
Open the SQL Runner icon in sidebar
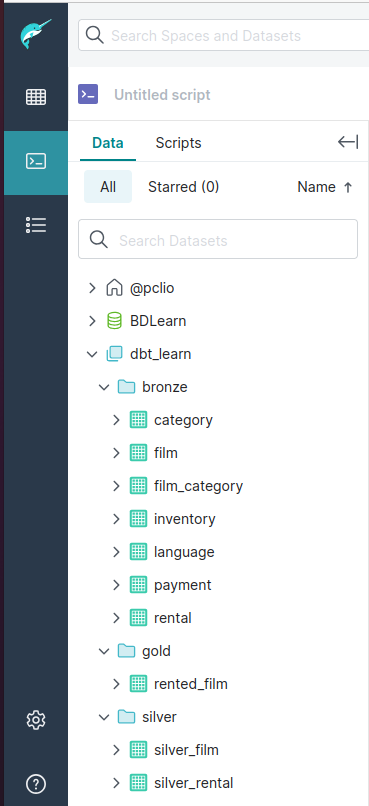[36, 161]
